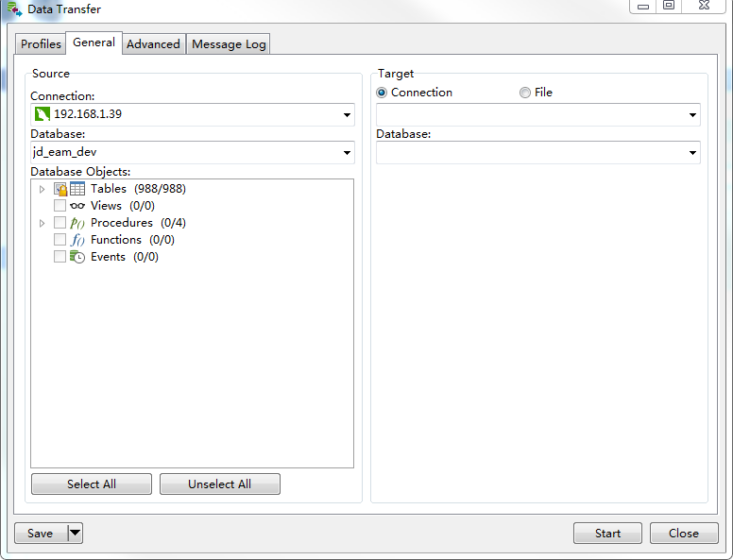This screenshot has height=560, width=733.
Task: Click the Views glasses icon
Action: 77,206
